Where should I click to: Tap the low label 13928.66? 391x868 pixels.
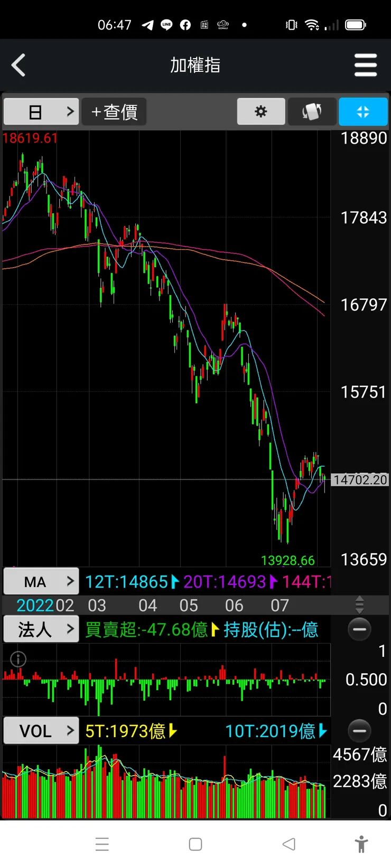click(x=288, y=560)
